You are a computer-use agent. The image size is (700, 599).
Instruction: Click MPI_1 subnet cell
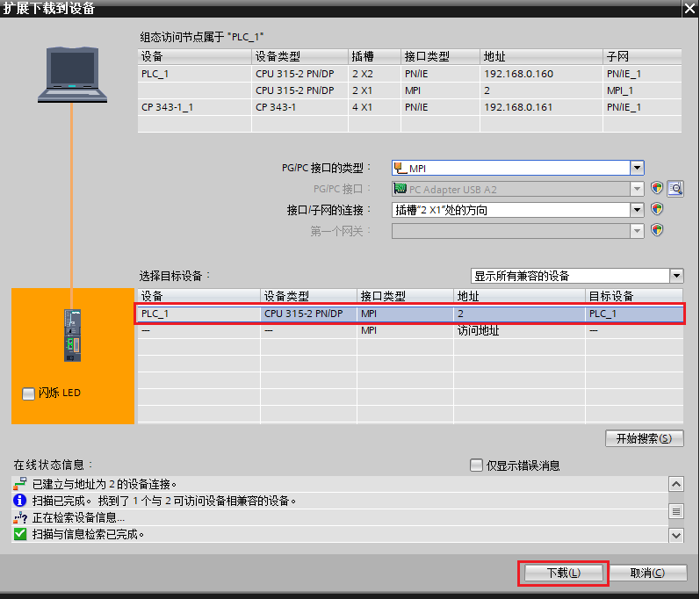click(x=642, y=90)
